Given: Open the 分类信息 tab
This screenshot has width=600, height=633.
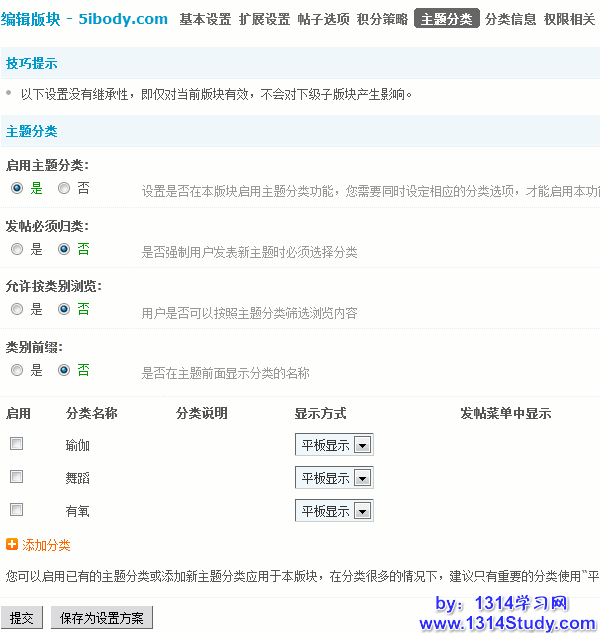Looking at the screenshot, I should pos(510,19).
